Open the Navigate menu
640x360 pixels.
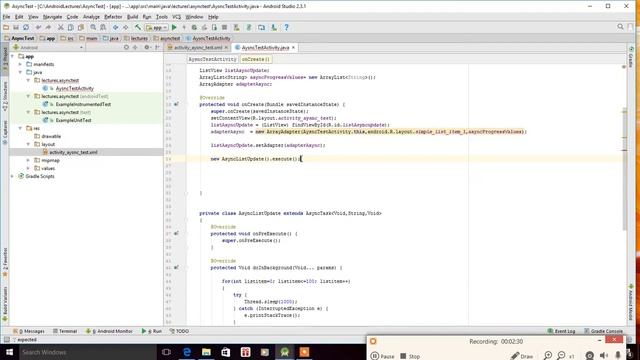tap(52, 17)
